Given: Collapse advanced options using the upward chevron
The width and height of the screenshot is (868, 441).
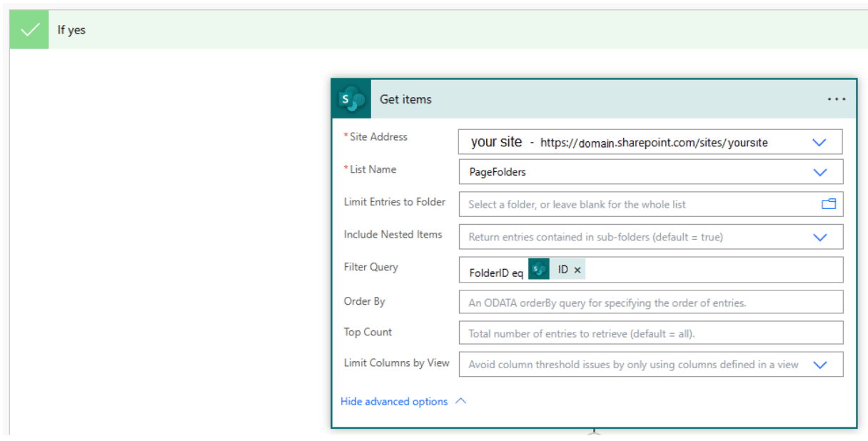Looking at the screenshot, I should [462, 401].
